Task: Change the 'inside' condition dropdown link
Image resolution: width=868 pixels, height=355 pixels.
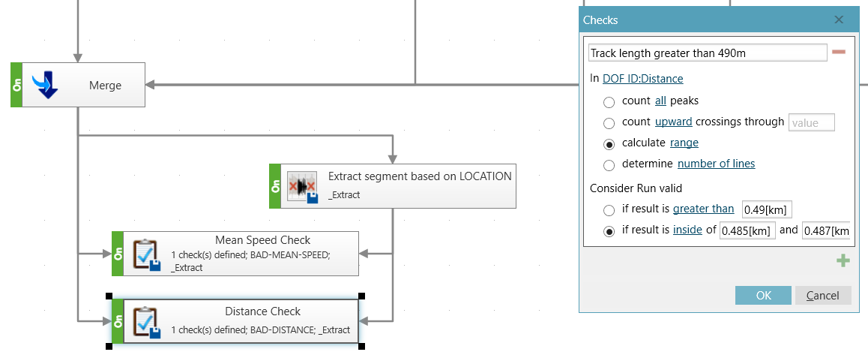Action: 687,230
